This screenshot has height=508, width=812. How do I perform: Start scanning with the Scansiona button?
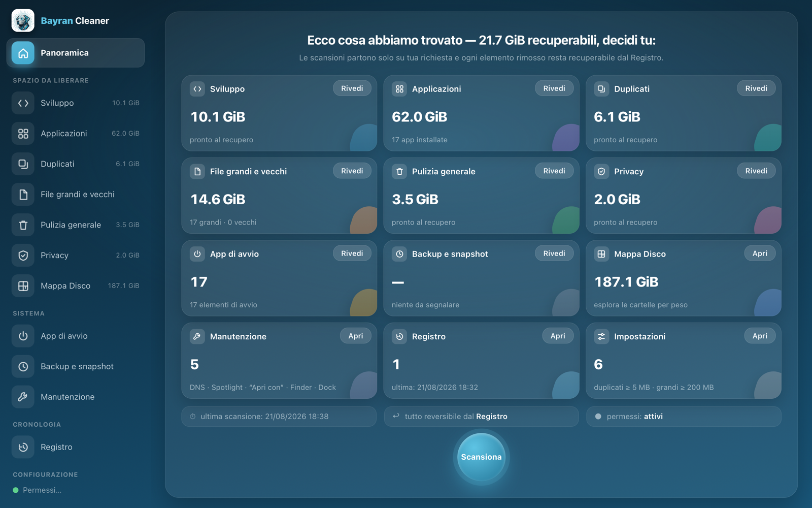[481, 457]
